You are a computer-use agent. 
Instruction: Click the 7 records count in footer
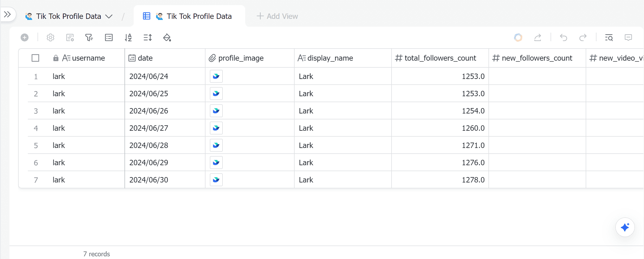click(x=97, y=254)
